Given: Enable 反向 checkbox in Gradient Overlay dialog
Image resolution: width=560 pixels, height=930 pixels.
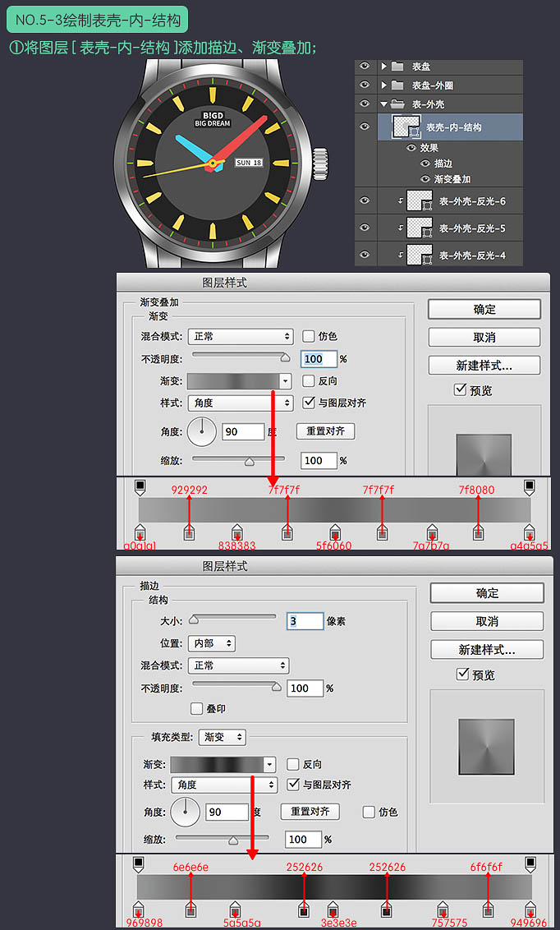Looking at the screenshot, I should (308, 380).
